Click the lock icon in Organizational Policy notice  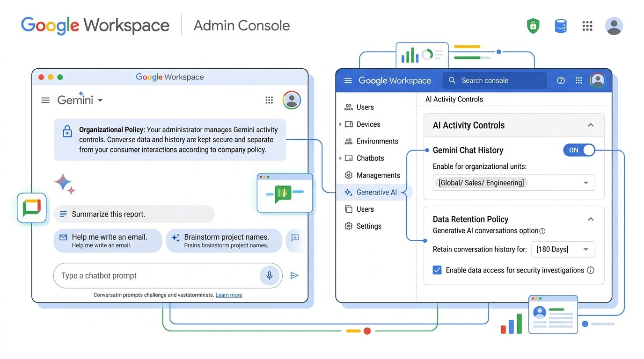coord(67,131)
